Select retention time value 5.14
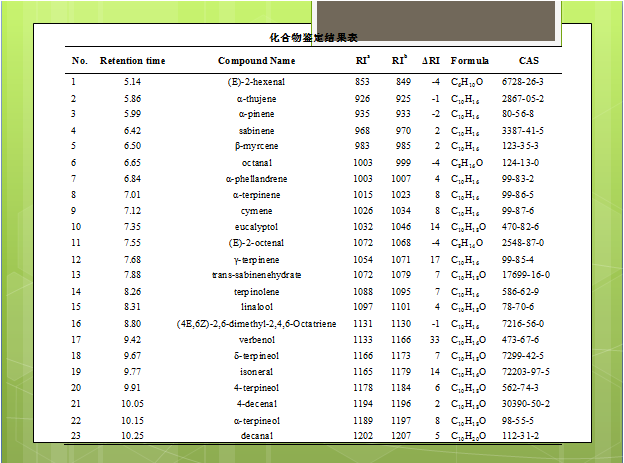624x463 pixels. (x=132, y=82)
